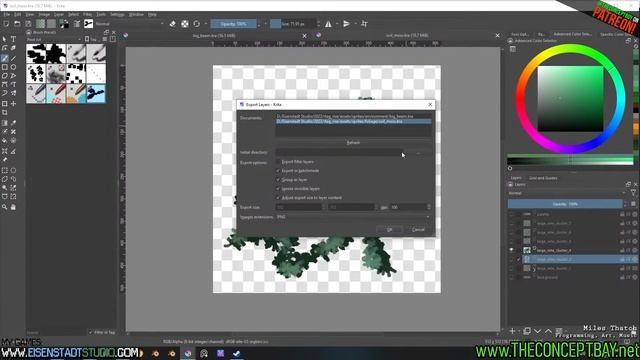This screenshot has height=360, width=640.
Task: Toggle Vertical Mirror tool icon
Action: coord(347,24)
